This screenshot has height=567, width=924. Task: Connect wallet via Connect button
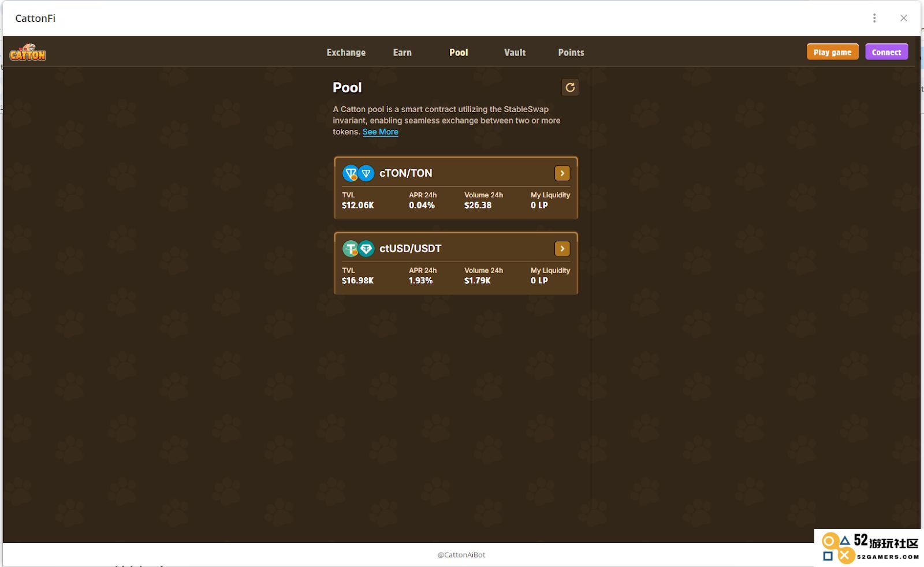click(886, 52)
